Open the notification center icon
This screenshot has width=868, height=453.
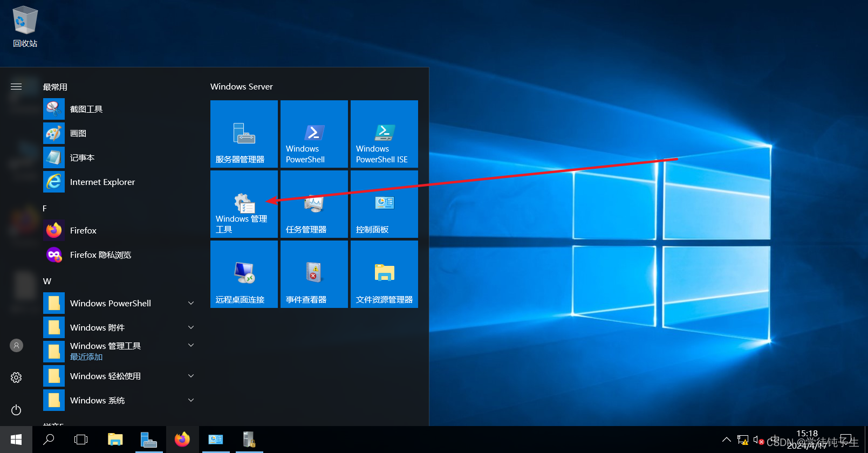pyautogui.click(x=846, y=440)
